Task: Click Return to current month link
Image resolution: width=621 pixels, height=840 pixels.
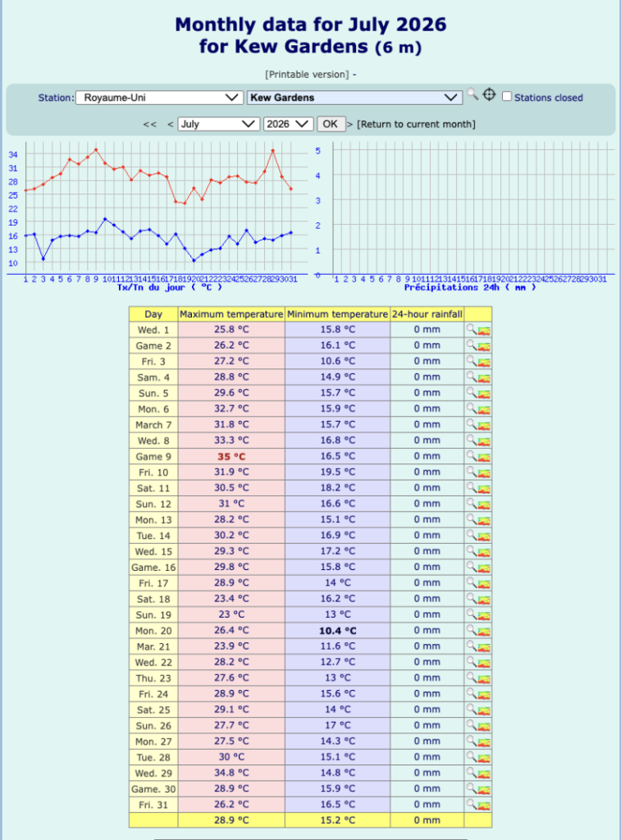Action: tap(416, 125)
